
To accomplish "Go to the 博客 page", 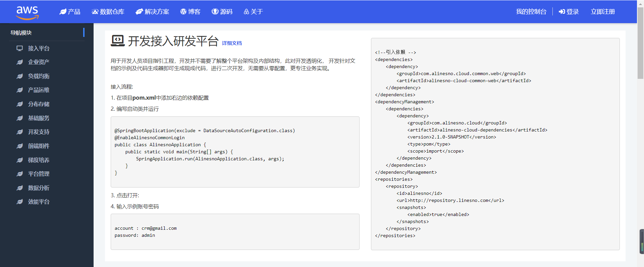I will [190, 12].
